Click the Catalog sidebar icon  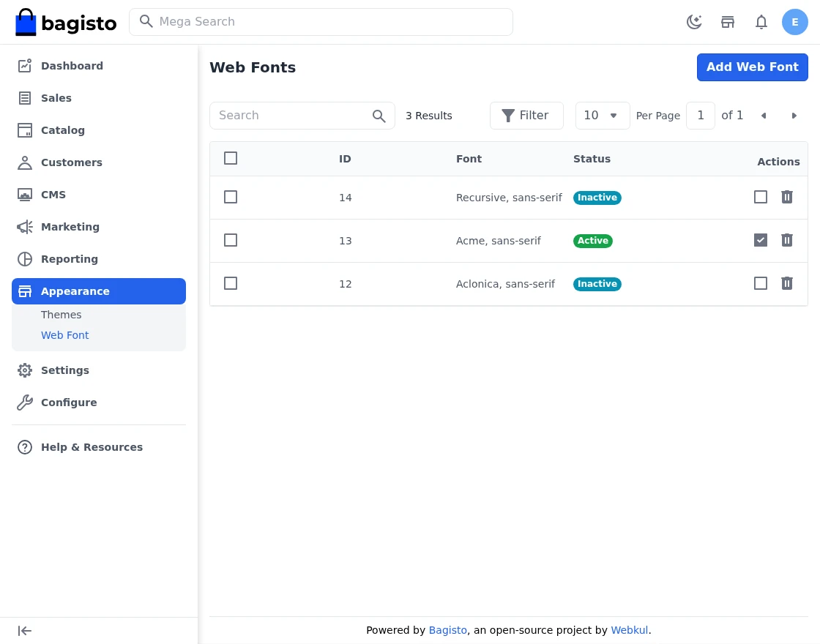(x=25, y=130)
